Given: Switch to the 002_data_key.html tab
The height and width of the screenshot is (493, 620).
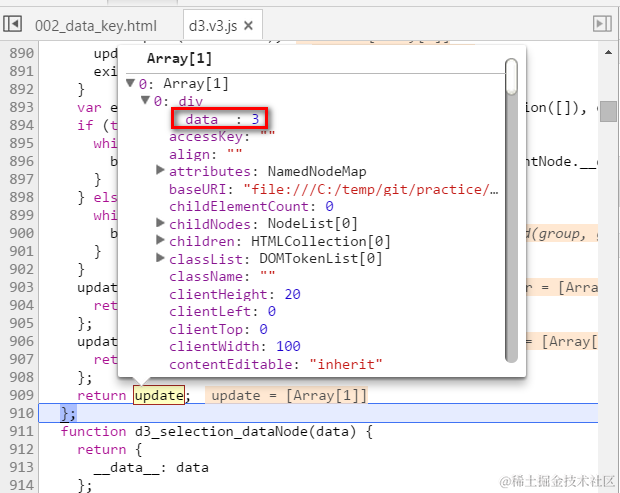Looking at the screenshot, I should pos(96,26).
